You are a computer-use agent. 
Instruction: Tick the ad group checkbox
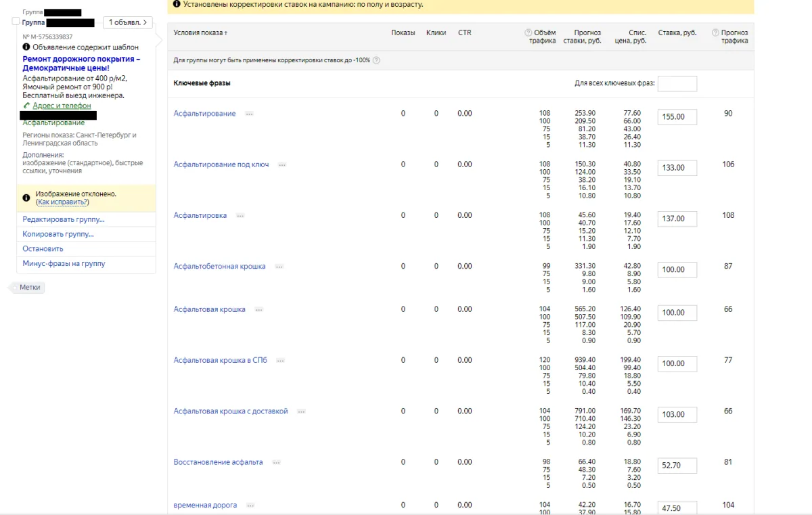[16, 22]
